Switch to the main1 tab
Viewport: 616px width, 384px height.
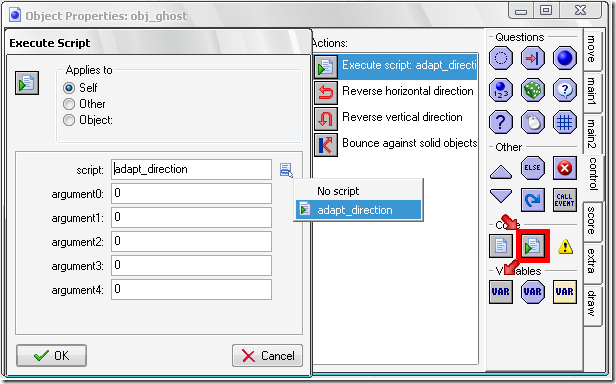point(592,91)
